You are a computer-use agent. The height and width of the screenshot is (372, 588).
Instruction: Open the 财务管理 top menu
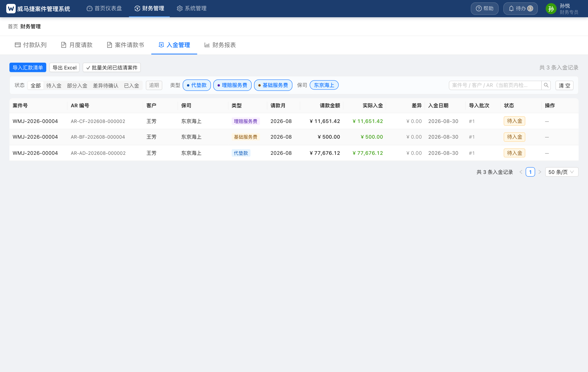pos(149,9)
